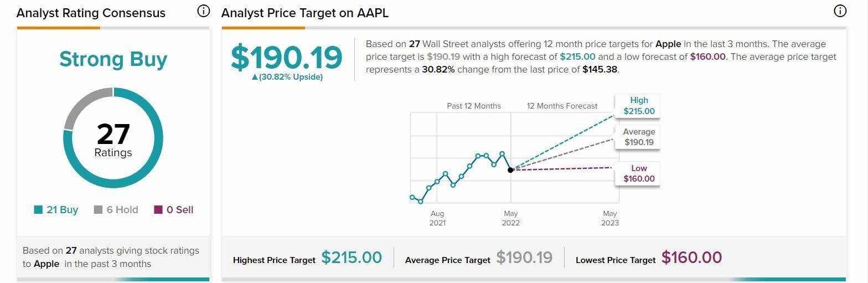Select the Analyst Price Target on AAPL heading
Screen dimensions: 868x283
pos(304,13)
